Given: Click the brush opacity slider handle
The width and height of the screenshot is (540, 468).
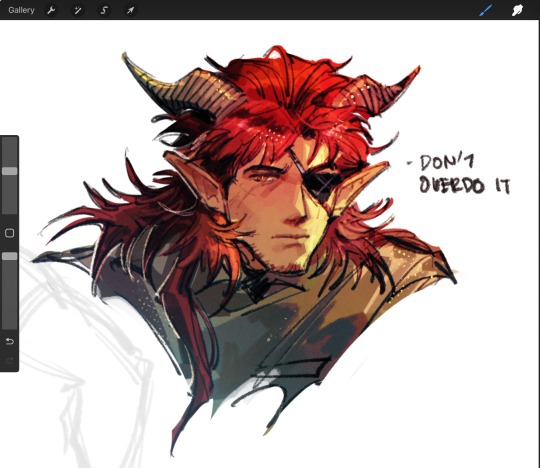Looking at the screenshot, I should pyautogui.click(x=10, y=256).
